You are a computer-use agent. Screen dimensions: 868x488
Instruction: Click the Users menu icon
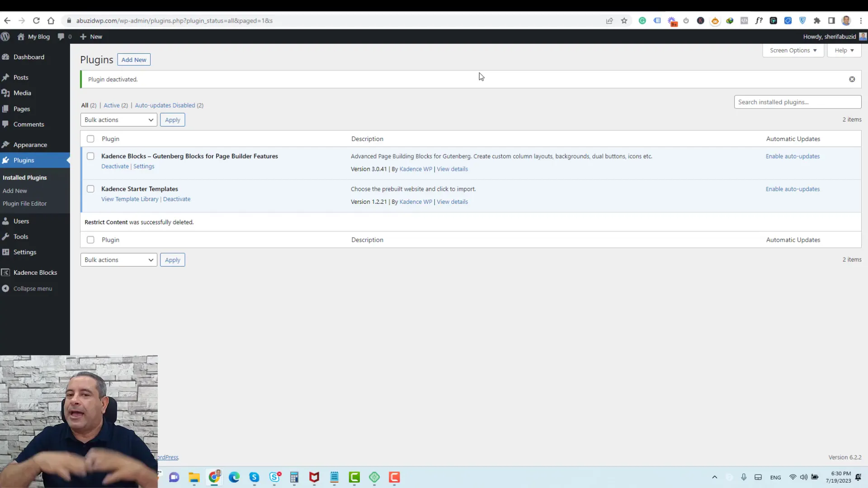pyautogui.click(x=5, y=221)
